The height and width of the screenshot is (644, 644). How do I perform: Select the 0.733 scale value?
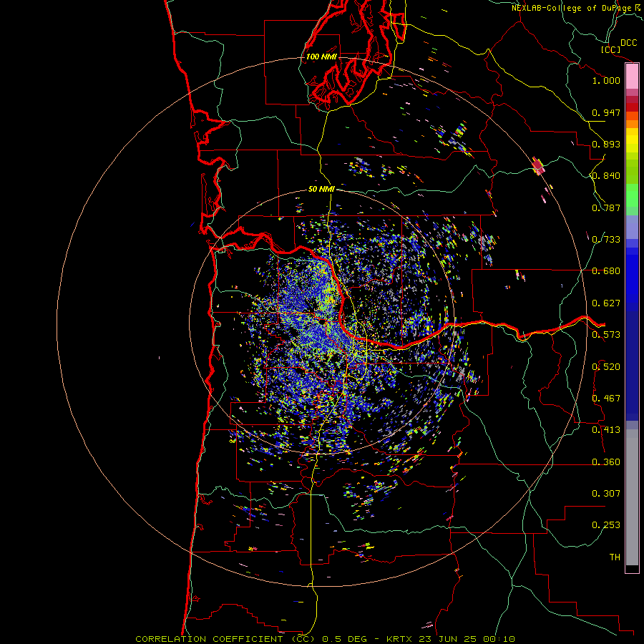pyautogui.click(x=606, y=240)
